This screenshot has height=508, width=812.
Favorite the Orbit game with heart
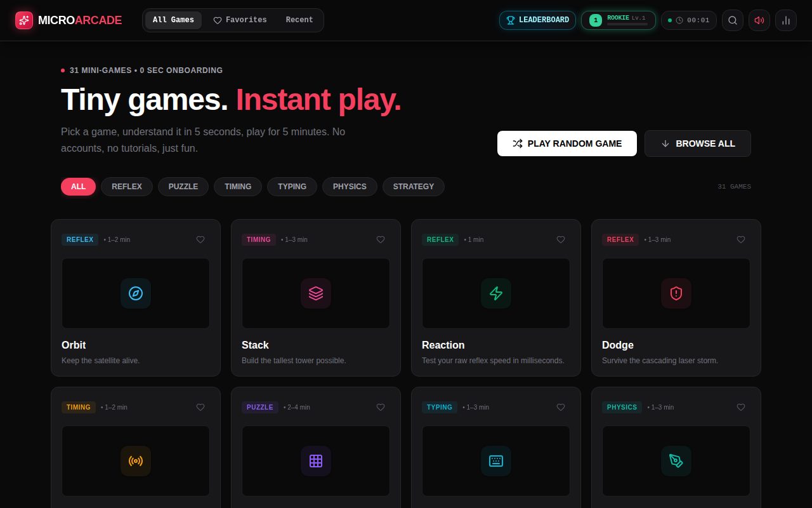pos(200,239)
